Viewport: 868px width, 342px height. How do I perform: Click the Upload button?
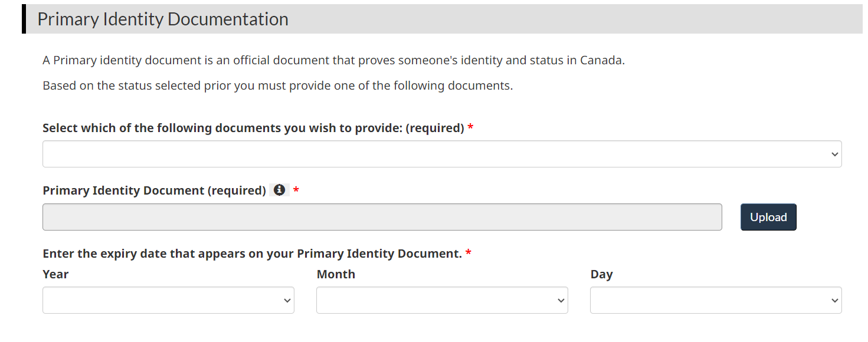point(768,217)
